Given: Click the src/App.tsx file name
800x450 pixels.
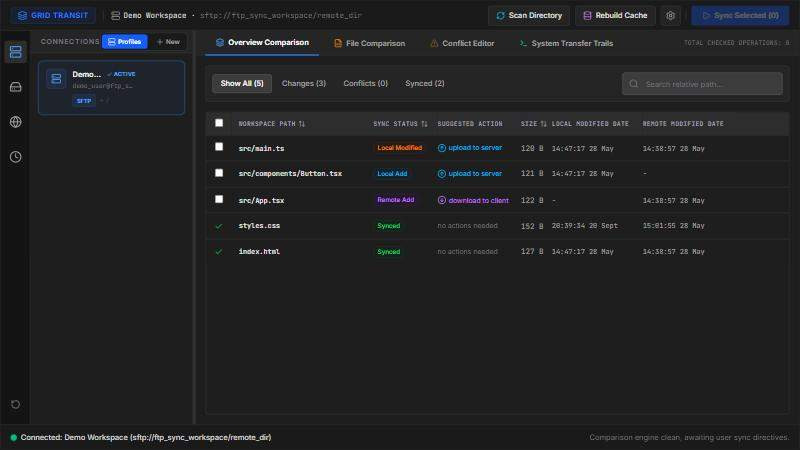Looking at the screenshot, I should click(261, 201).
